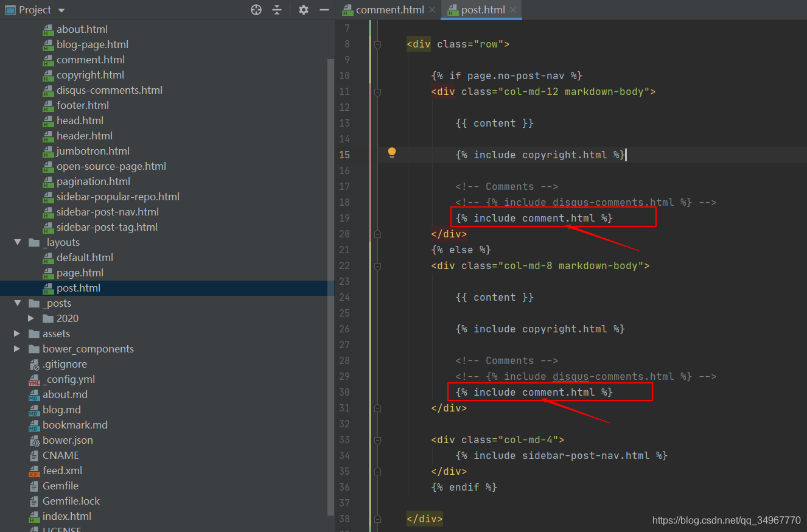Toggle code fold at line 8
Screen dimensions: 807x532
click(x=377, y=44)
